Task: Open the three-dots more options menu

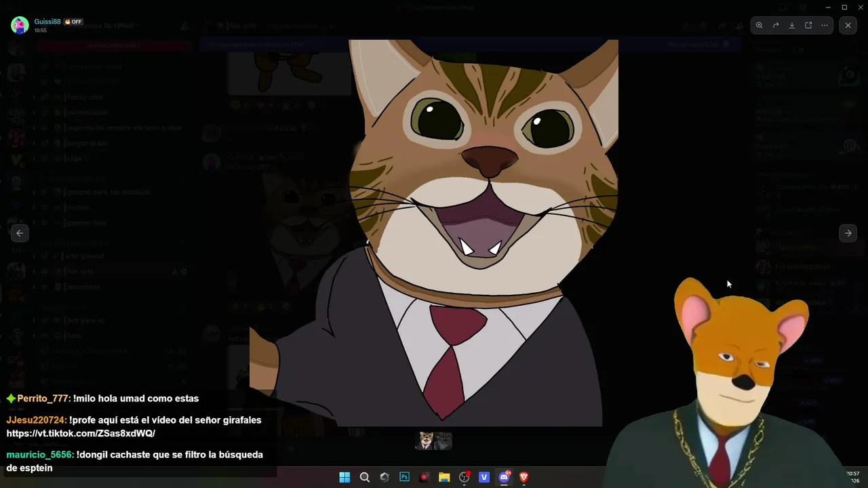Action: (x=825, y=25)
